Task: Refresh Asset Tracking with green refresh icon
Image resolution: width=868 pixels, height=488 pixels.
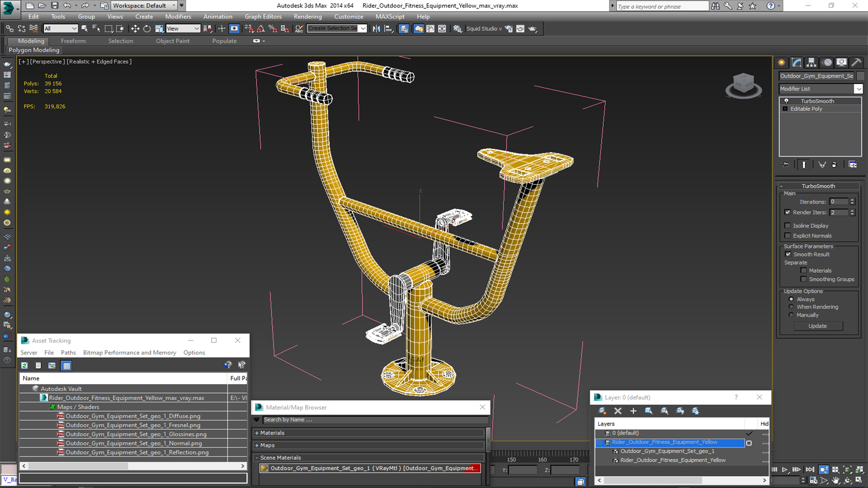Action: click(24, 366)
